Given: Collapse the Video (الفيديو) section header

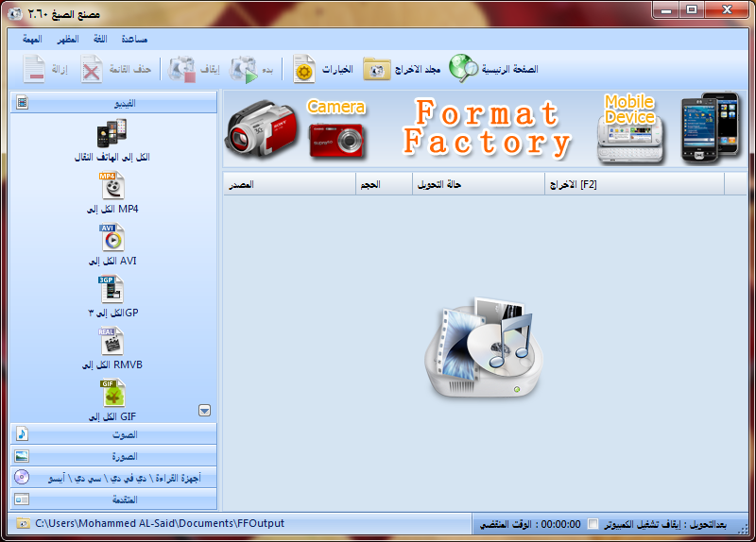Looking at the screenshot, I should [113, 103].
